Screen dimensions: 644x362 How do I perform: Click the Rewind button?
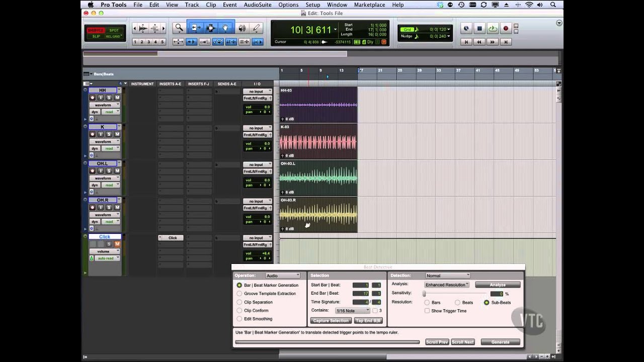pos(479,42)
